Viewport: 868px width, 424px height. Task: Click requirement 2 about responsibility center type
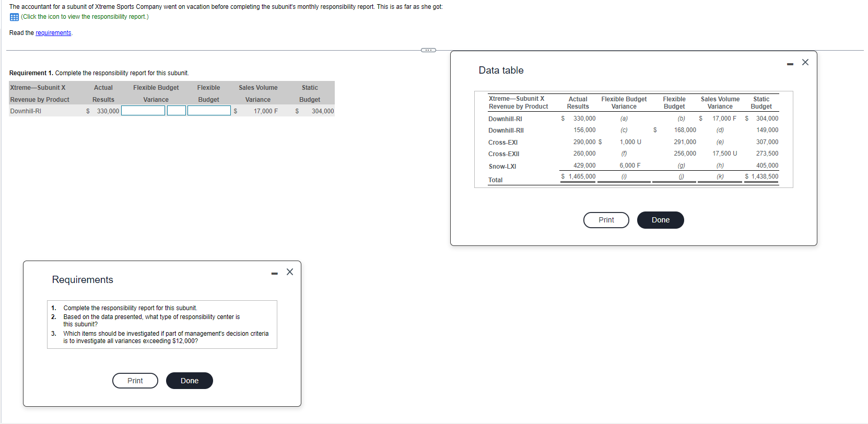click(x=151, y=321)
